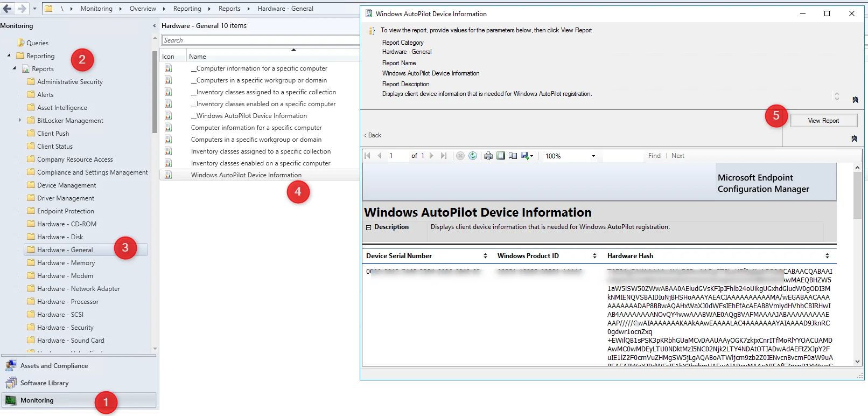Screen dimensions: 868x416
Task: Click back arrow in navigation bar
Action: (x=7, y=8)
